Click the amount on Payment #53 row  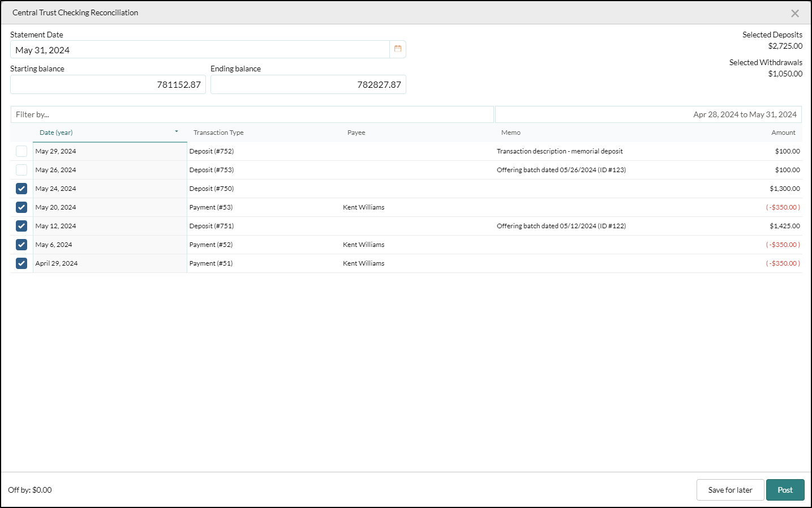(x=783, y=207)
